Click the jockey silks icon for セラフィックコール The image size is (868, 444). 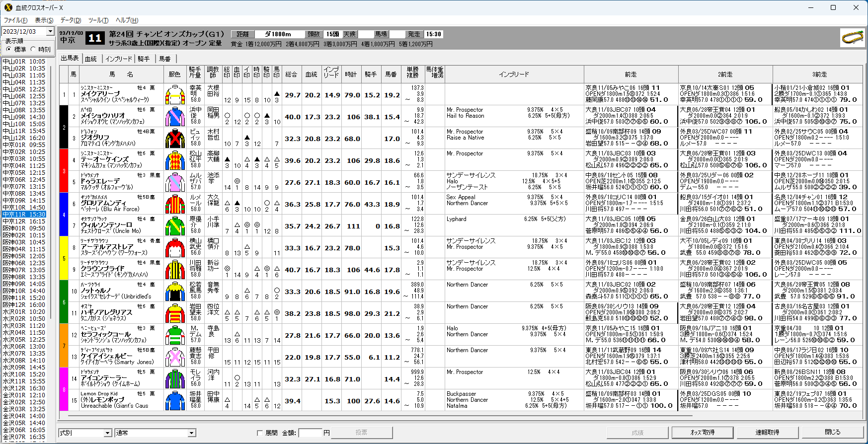click(x=175, y=335)
